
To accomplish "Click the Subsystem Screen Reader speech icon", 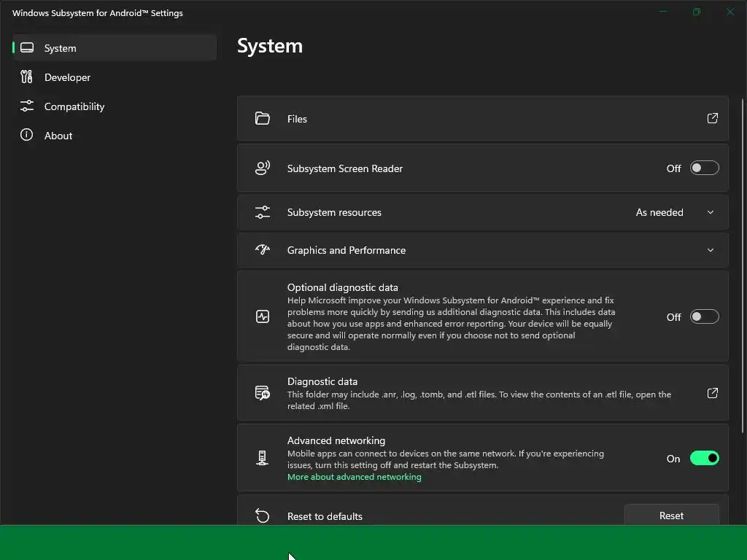I will pos(262,168).
